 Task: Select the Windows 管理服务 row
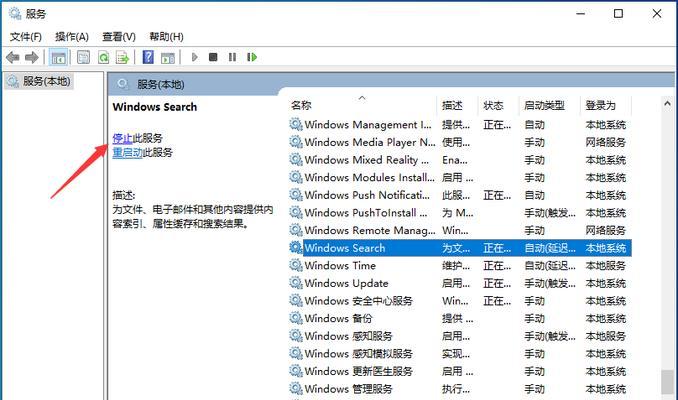(460, 389)
